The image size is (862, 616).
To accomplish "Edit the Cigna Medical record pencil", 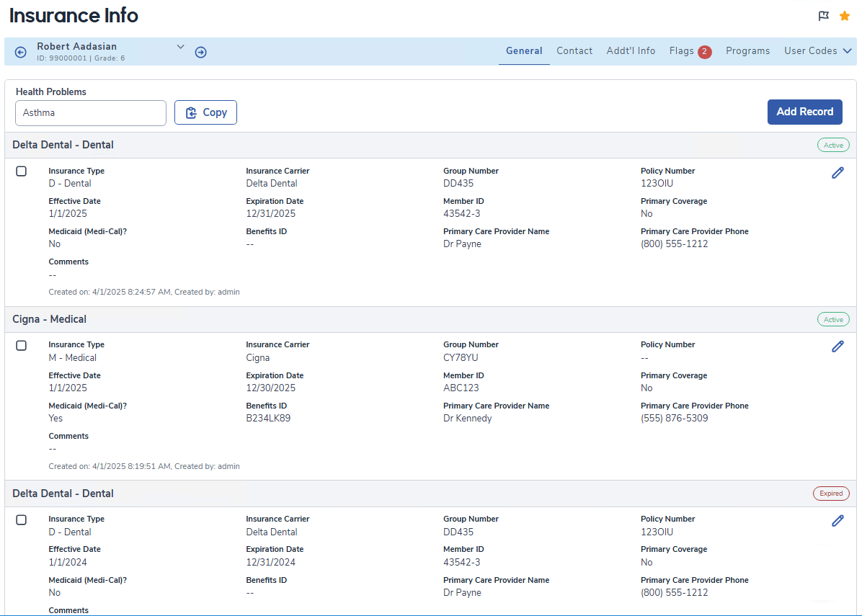I will [837, 347].
